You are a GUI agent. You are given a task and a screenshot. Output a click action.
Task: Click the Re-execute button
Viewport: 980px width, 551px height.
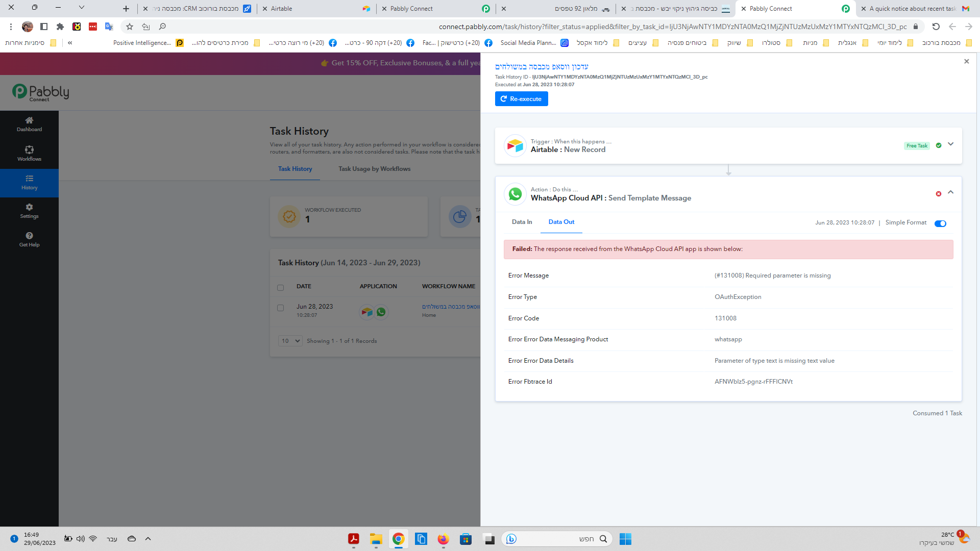521,99
